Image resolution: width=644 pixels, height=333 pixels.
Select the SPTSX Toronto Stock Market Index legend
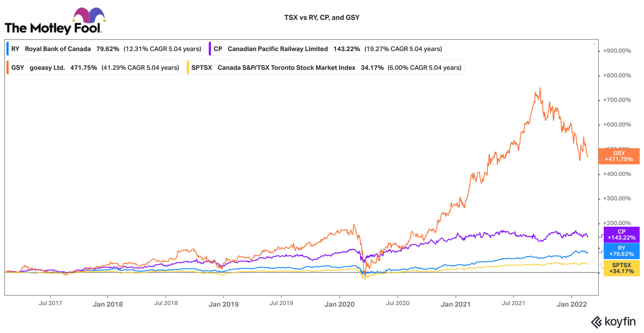[325, 68]
